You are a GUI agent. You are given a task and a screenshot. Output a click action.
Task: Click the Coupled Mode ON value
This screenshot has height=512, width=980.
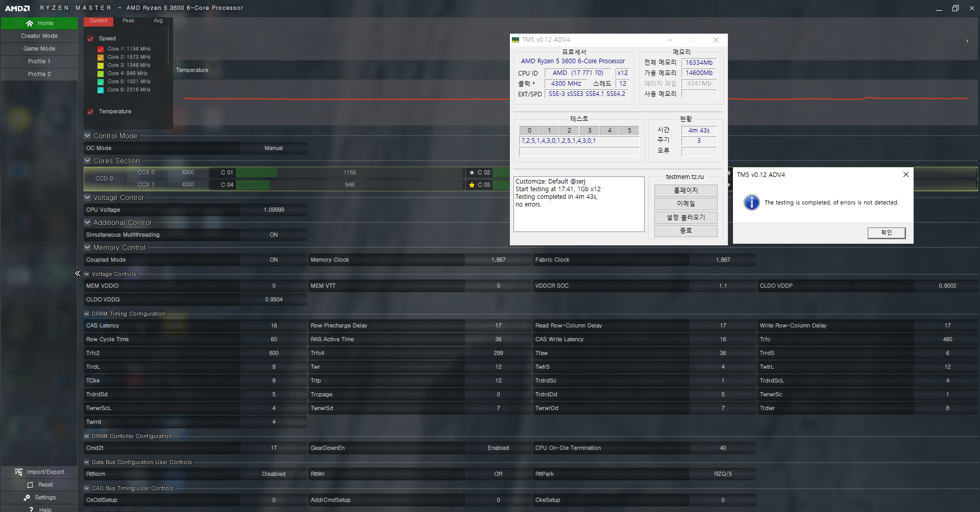274,260
